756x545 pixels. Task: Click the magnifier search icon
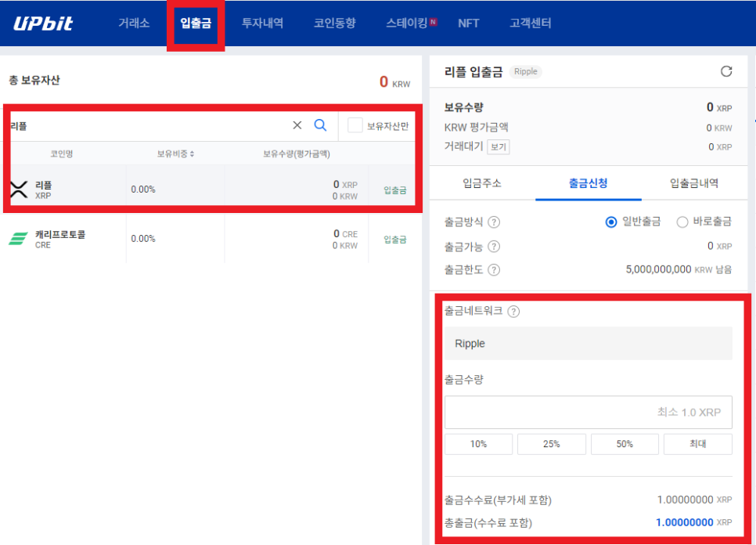320,125
